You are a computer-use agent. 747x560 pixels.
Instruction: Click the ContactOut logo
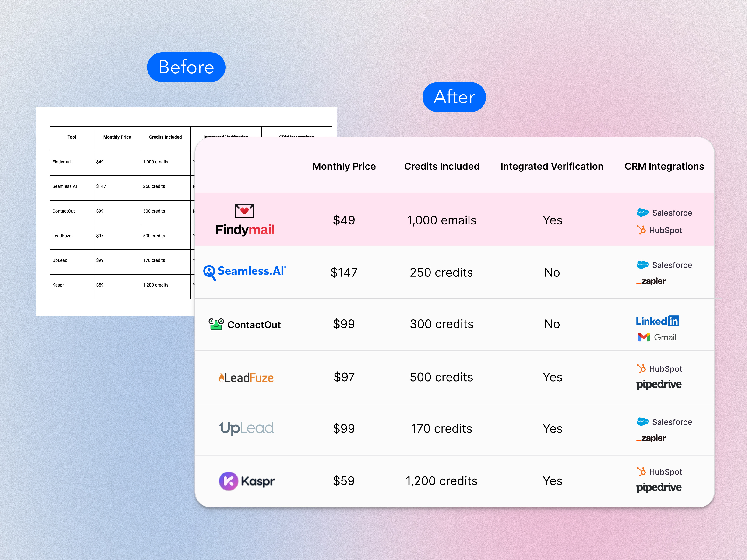[244, 324]
